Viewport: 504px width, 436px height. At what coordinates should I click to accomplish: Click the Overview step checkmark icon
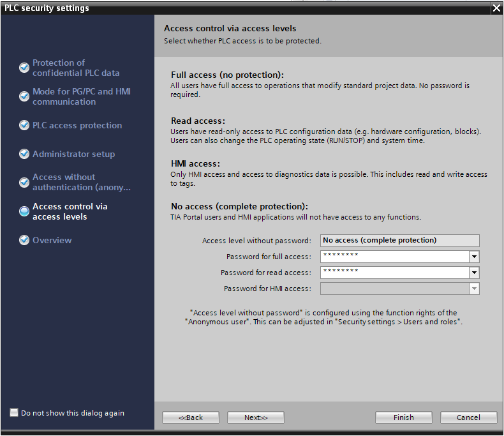click(x=24, y=240)
